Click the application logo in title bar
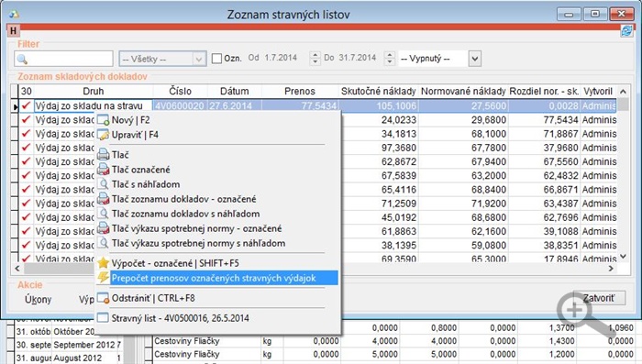 pyautogui.click(x=15, y=15)
